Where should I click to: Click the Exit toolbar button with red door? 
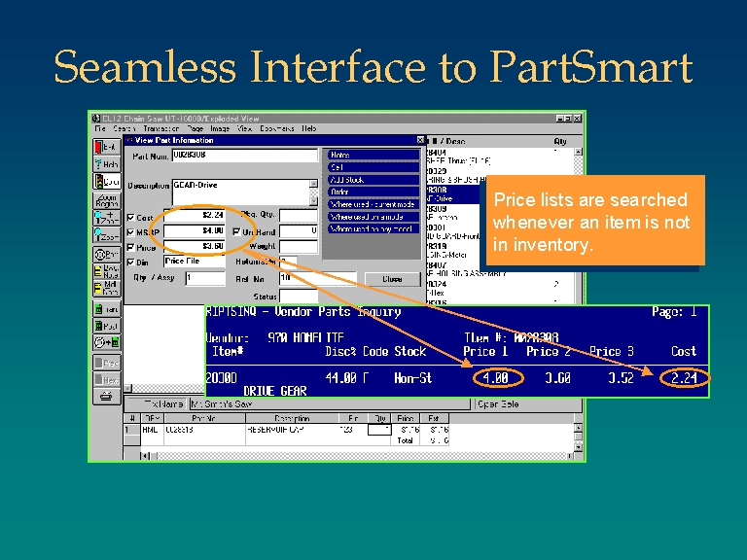[107, 146]
